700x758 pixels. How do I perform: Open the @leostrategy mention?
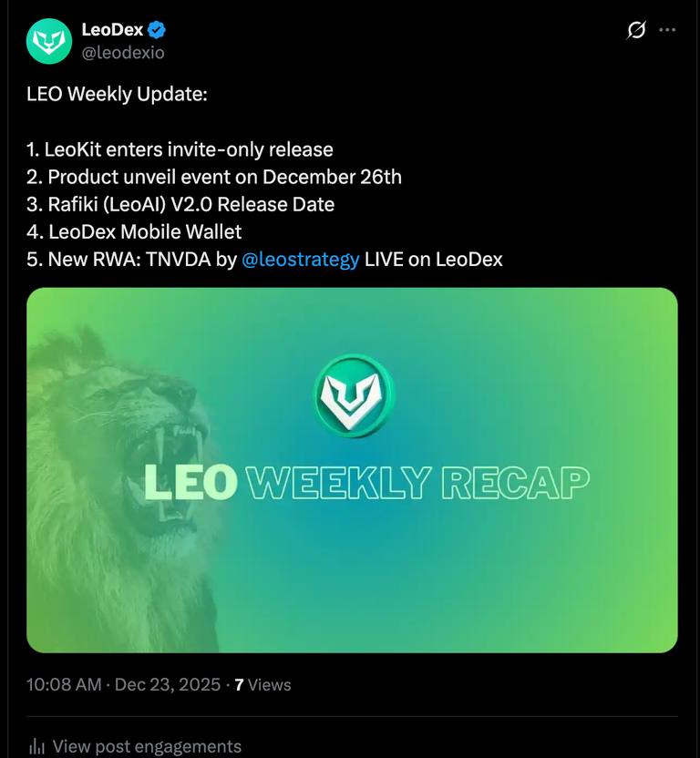301,260
